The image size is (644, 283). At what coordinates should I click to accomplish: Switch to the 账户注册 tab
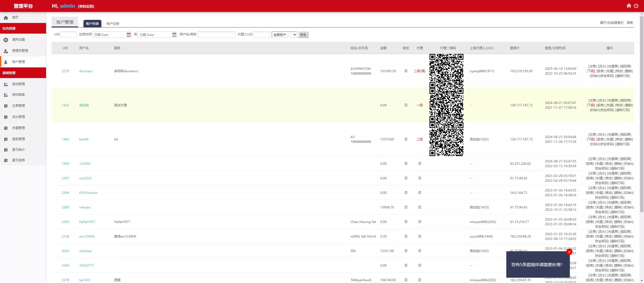pos(113,24)
